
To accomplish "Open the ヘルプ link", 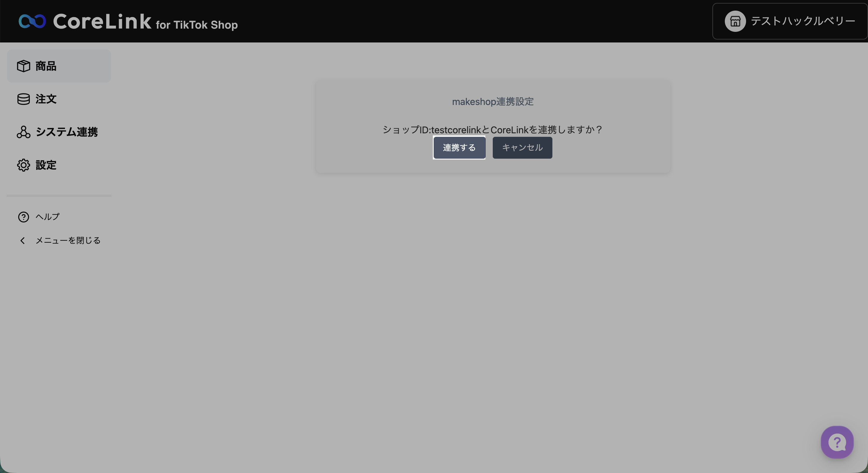I will 48,217.
